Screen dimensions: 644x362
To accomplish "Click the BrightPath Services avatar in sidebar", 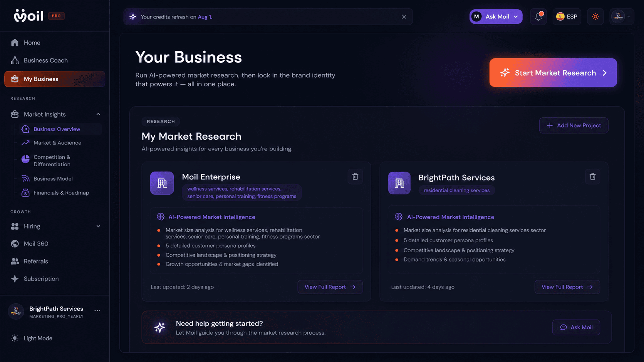I will pos(16,312).
